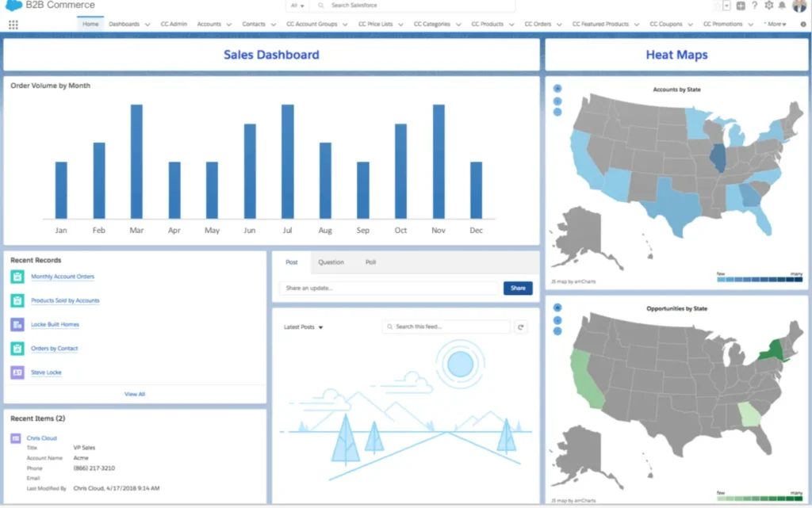This screenshot has width=812, height=508.
Task: Expand the CC Categories chevron
Action: [x=458, y=25]
